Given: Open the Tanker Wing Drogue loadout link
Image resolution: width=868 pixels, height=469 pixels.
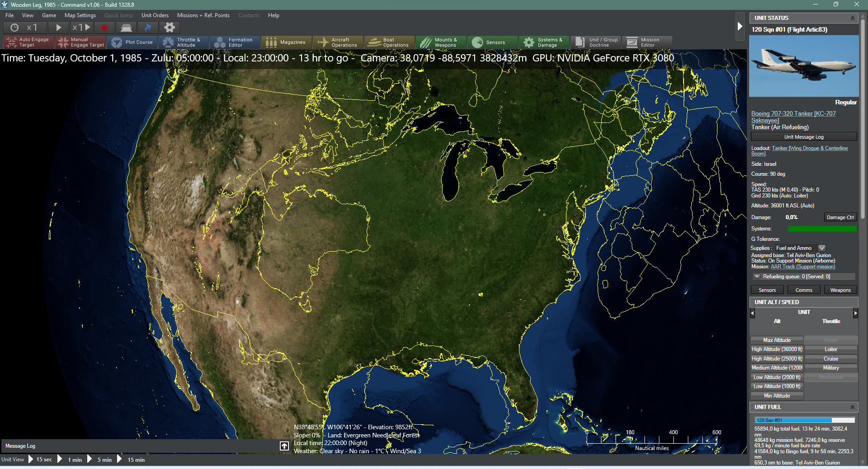Looking at the screenshot, I should (799, 151).
